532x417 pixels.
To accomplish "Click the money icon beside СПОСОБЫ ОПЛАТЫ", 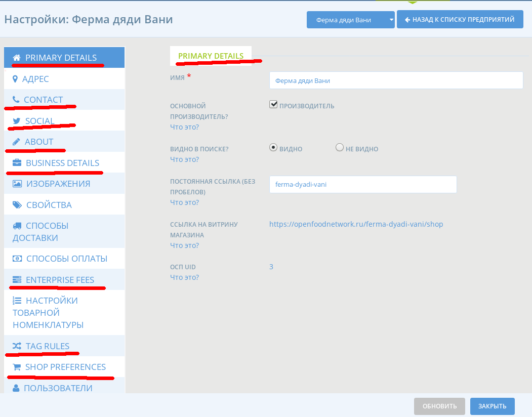I will tap(17, 259).
